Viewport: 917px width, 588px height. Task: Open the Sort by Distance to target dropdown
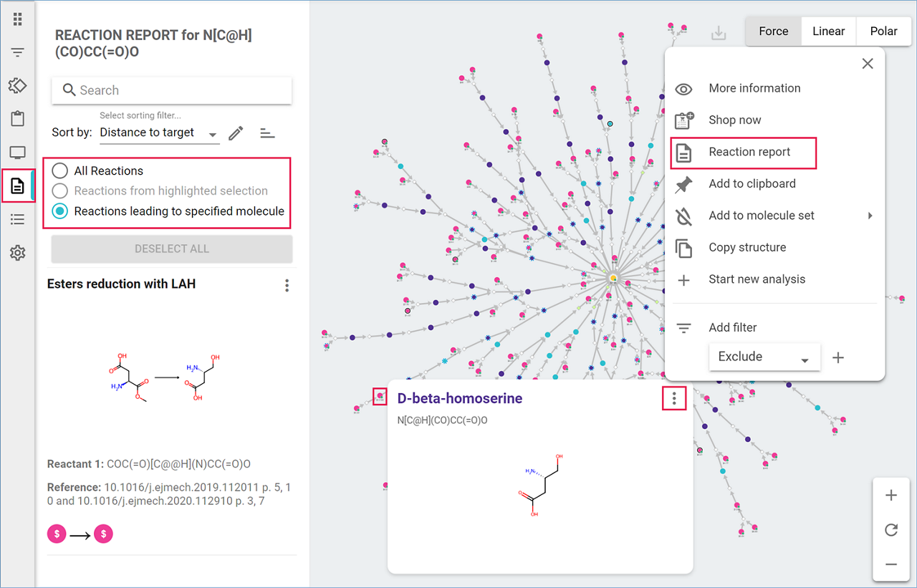click(159, 133)
